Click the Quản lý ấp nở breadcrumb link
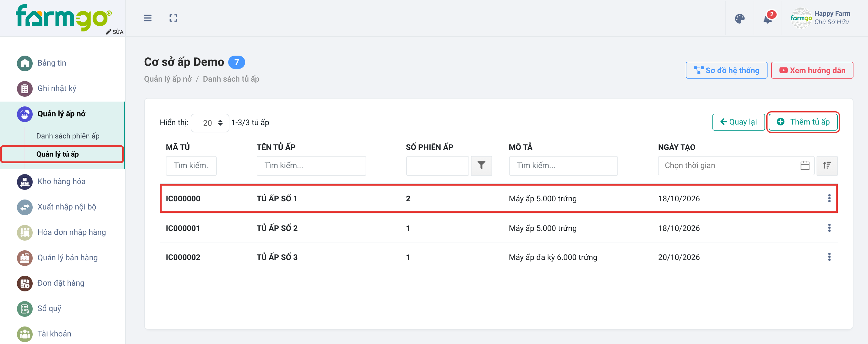The image size is (868, 344). pos(168,79)
